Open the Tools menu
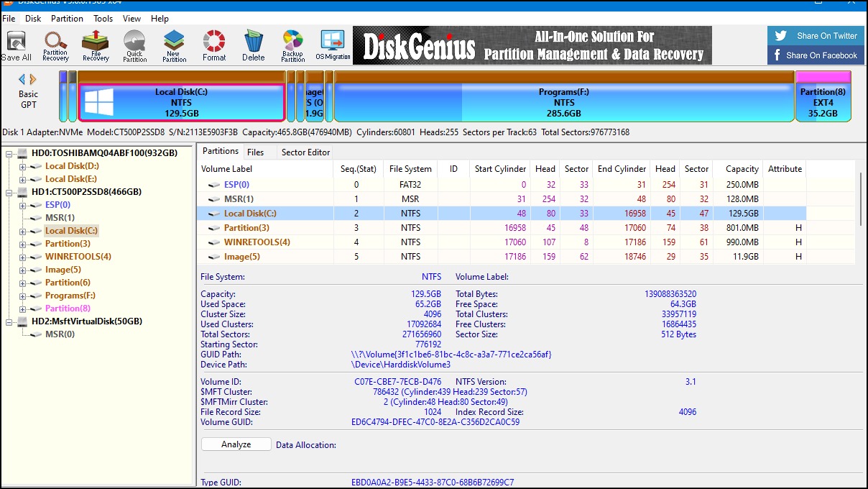Image resolution: width=868 pixels, height=489 pixels. pos(103,18)
